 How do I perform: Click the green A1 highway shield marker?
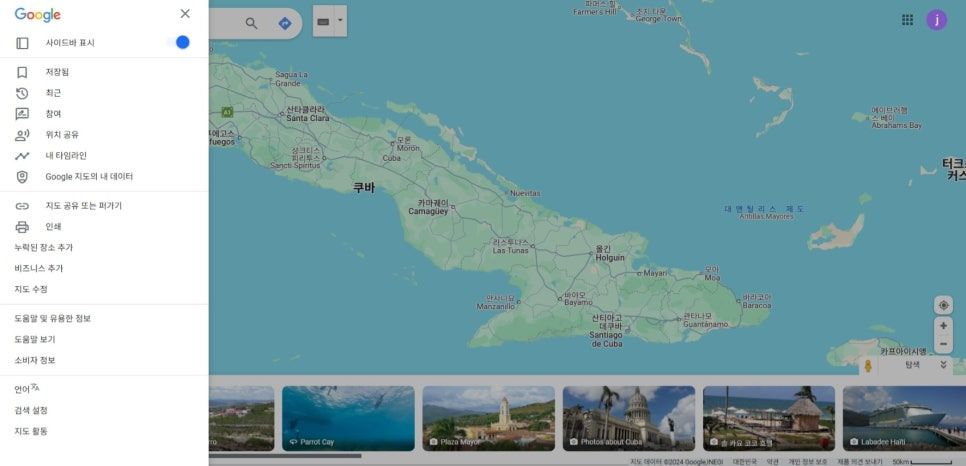227,112
